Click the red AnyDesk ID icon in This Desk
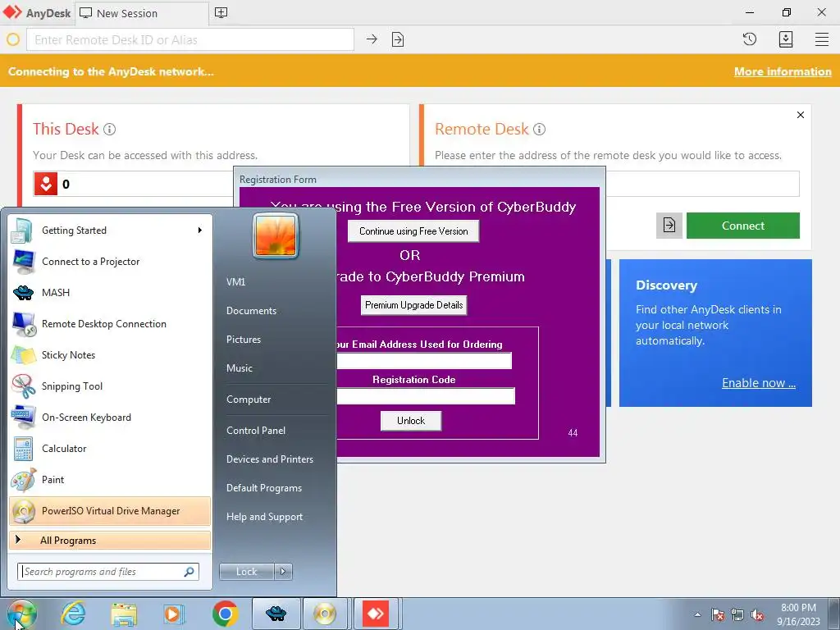840x630 pixels. point(46,184)
